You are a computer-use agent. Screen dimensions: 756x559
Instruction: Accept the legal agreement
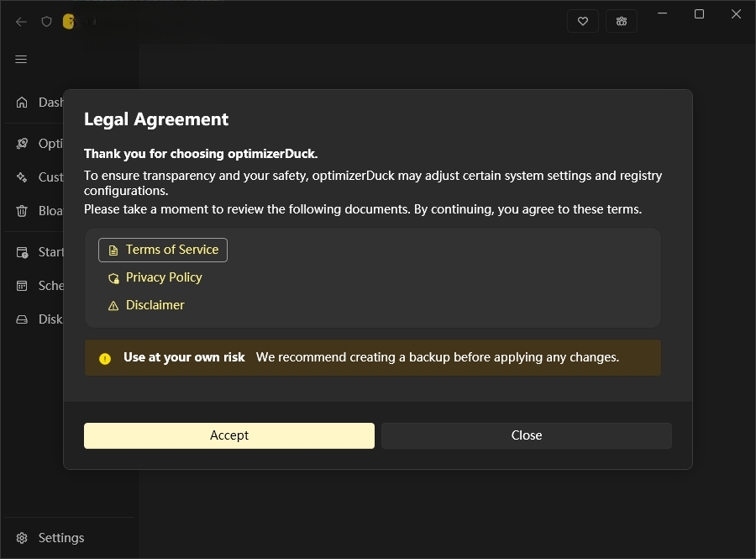[x=229, y=435]
